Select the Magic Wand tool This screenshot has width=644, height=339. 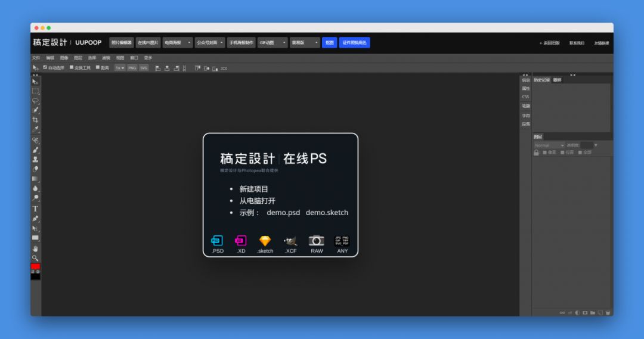tap(35, 110)
